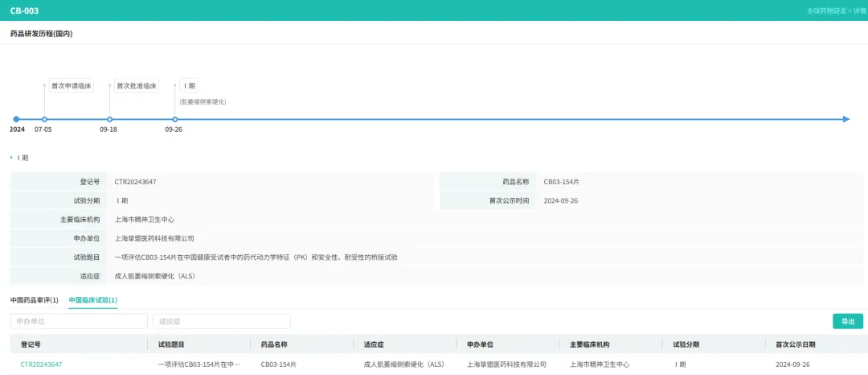Select the 2024 timeline start point
Image resolution: width=868 pixels, height=375 pixels.
16,119
